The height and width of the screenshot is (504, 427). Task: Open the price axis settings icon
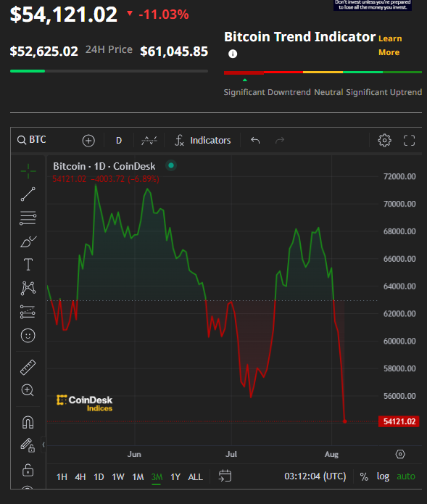coord(400,454)
